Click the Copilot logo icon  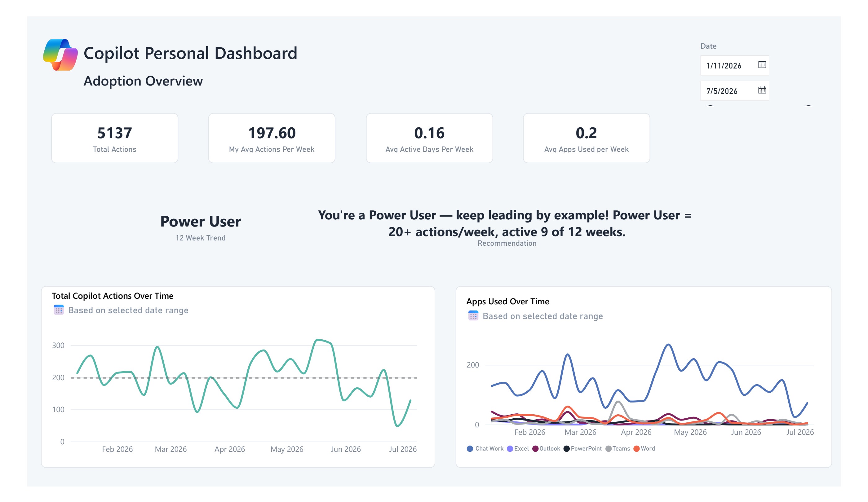[x=60, y=55]
